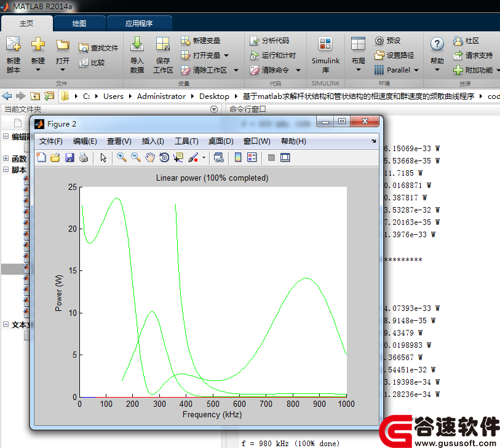Click Community (社区) in the ribbon

coord(466,41)
